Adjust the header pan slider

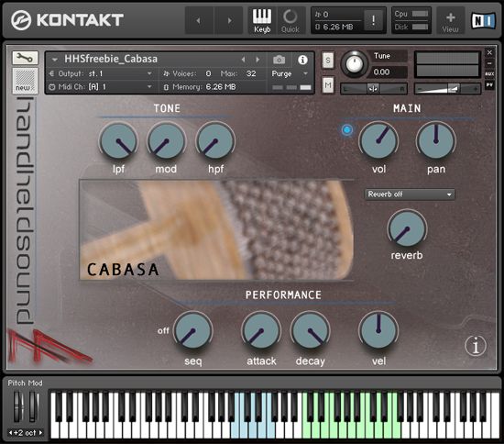coord(374,89)
